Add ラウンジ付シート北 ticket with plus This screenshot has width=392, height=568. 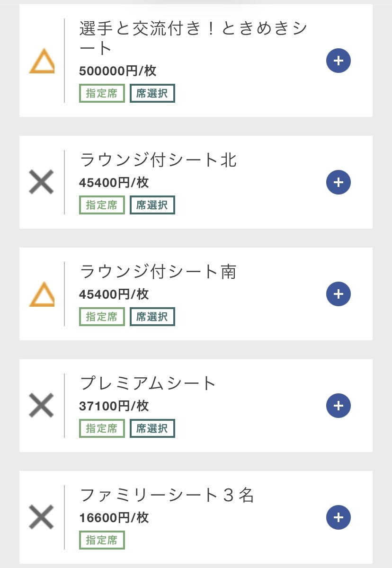pyautogui.click(x=338, y=182)
